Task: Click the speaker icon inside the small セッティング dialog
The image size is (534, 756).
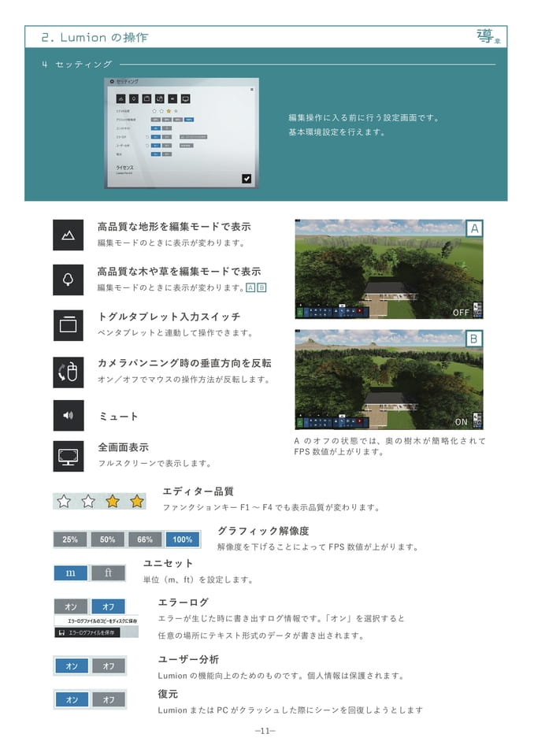Action: pyautogui.click(x=172, y=99)
